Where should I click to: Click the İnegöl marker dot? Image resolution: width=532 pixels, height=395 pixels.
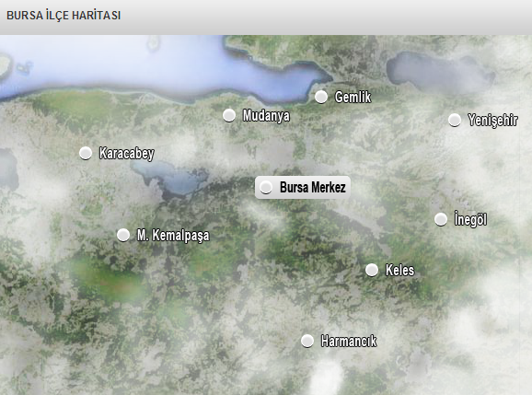pyautogui.click(x=441, y=219)
